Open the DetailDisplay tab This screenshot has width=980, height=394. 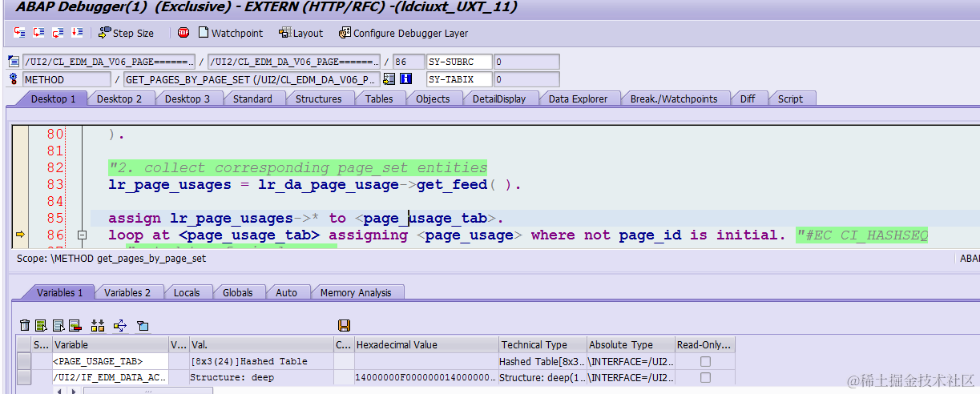point(498,98)
